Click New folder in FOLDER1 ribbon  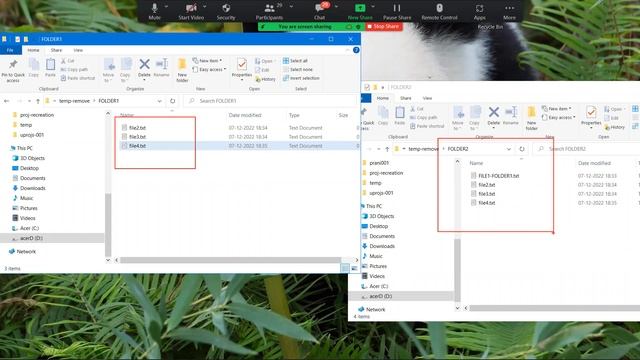[182, 70]
